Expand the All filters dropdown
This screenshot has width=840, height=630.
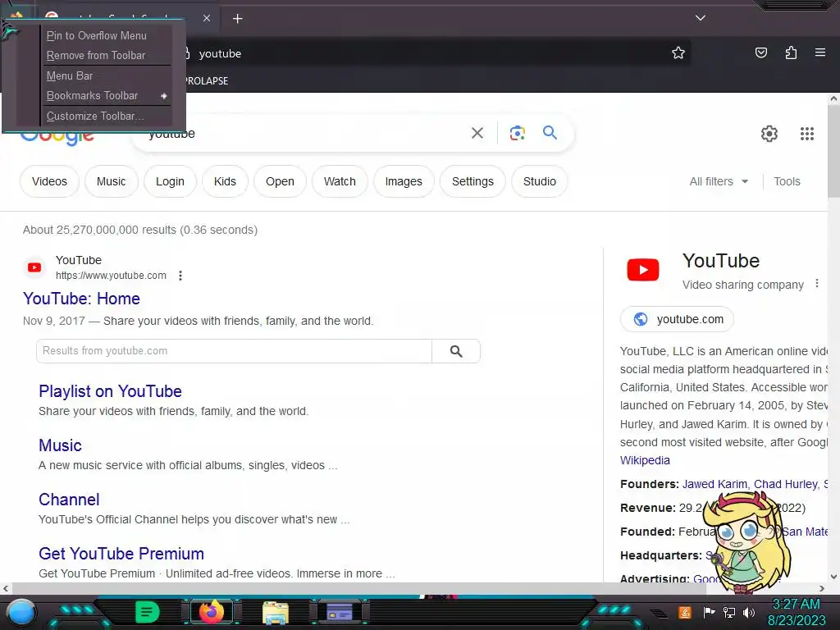pyautogui.click(x=719, y=181)
